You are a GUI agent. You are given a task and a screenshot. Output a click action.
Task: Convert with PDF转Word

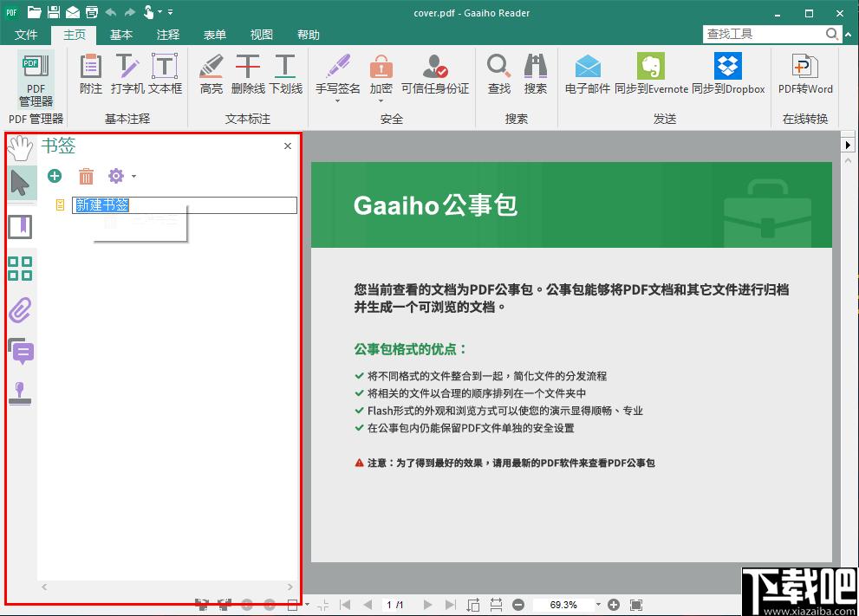point(805,74)
